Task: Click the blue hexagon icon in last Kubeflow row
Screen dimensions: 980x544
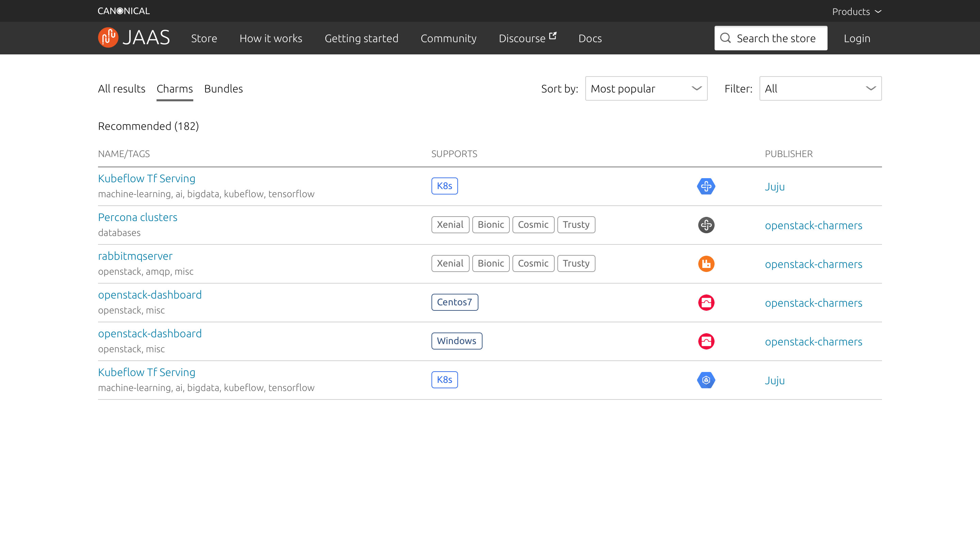Action: pos(706,380)
